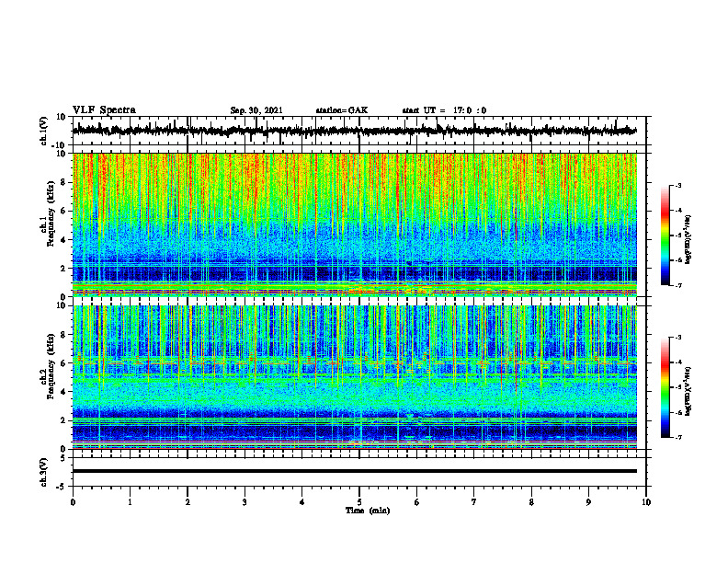Click the time-axis tick label "3"
The height and width of the screenshot is (563, 728).
click(x=245, y=502)
